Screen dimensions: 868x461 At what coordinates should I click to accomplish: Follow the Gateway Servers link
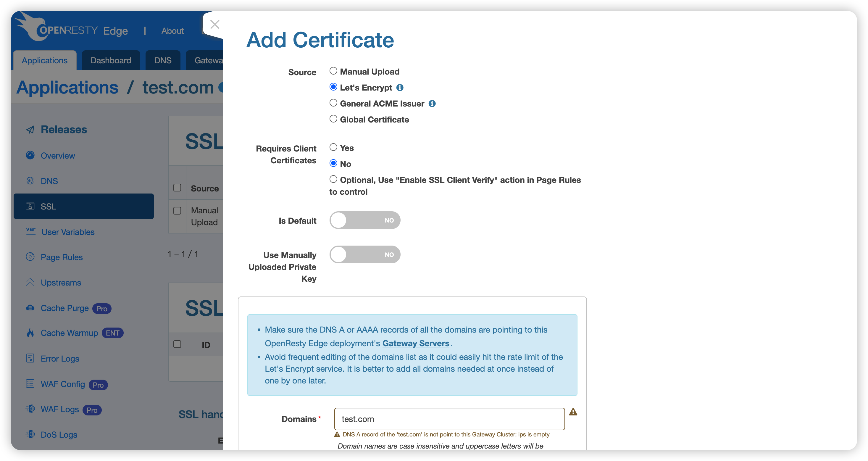pyautogui.click(x=415, y=344)
